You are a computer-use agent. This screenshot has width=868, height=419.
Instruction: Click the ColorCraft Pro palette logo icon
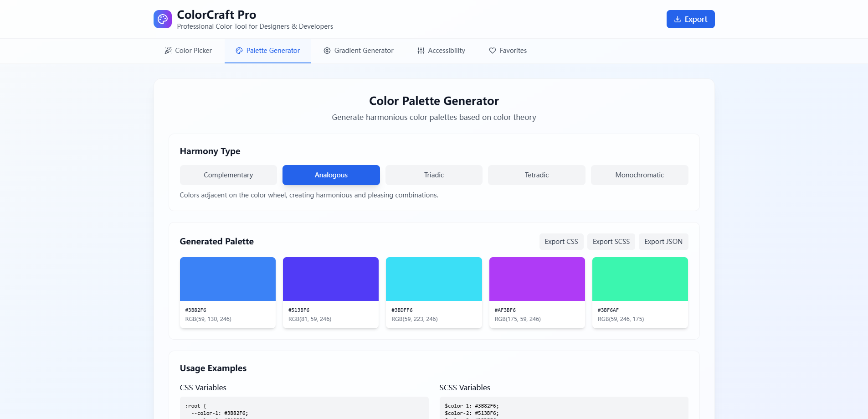click(163, 19)
